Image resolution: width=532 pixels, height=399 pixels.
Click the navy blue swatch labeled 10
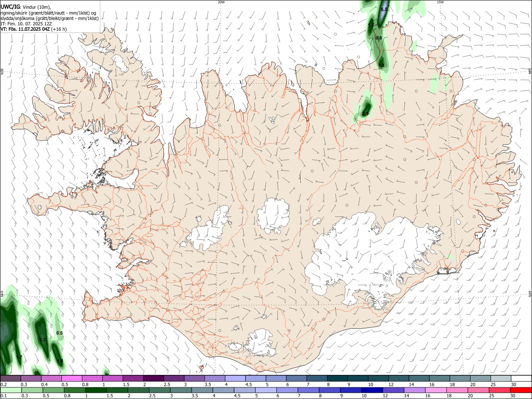click(372, 390)
